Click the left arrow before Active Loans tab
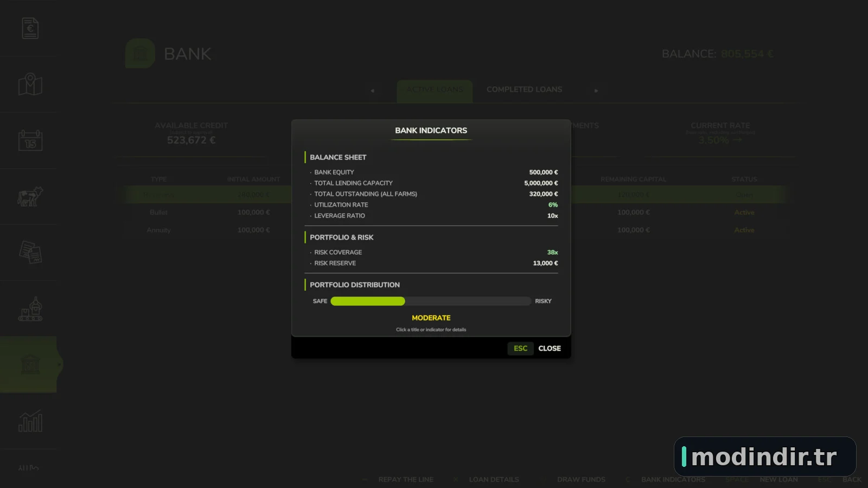This screenshot has width=868, height=488. pos(373,91)
